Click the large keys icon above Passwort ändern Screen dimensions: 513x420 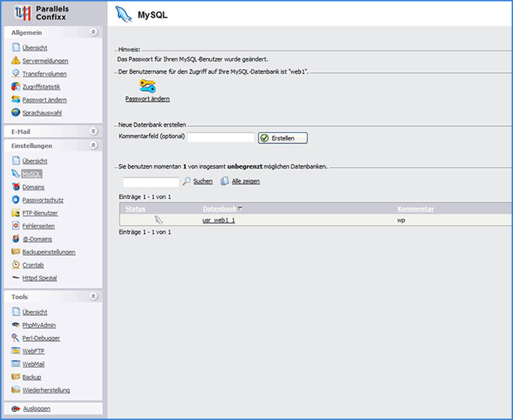point(148,86)
